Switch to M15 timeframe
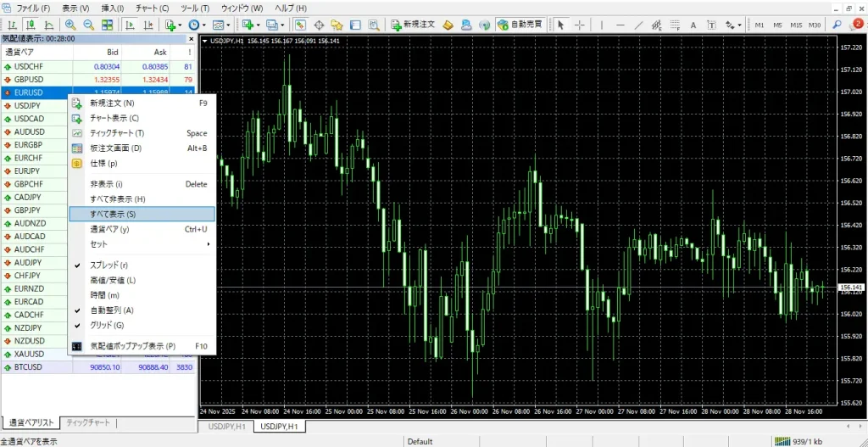Image resolution: width=868 pixels, height=447 pixels. coord(796,25)
